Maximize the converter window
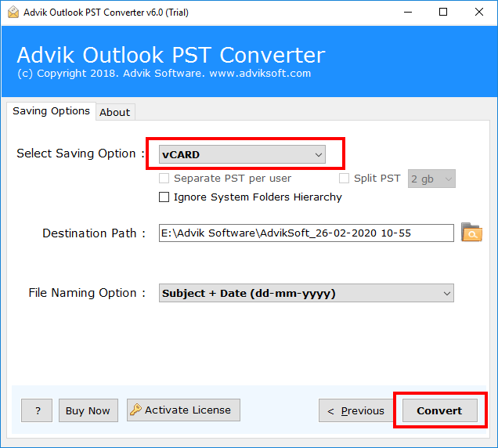This screenshot has width=498, height=448. (x=443, y=12)
